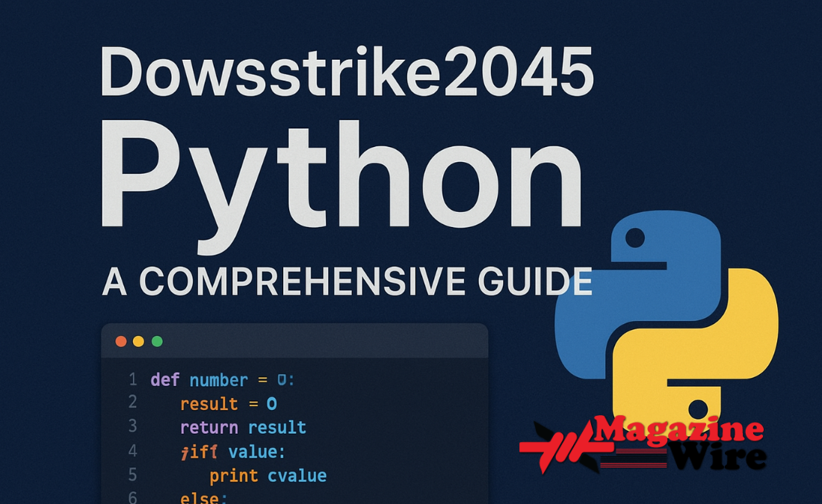Click line number 2 in code gutter
This screenshot has width=822, height=504.
tap(132, 402)
